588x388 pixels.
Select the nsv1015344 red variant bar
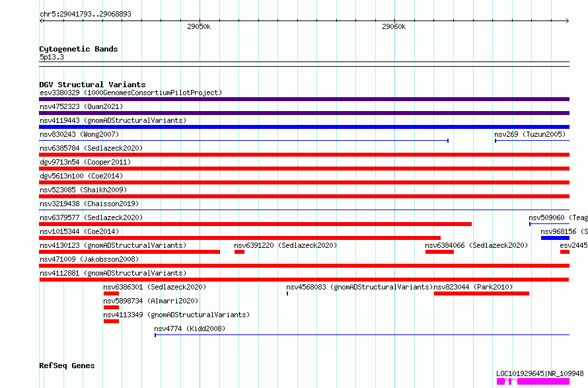240,238
